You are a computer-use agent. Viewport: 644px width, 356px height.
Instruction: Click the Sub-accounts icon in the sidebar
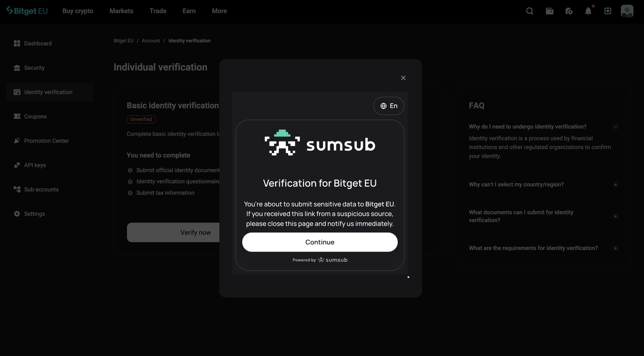click(17, 190)
